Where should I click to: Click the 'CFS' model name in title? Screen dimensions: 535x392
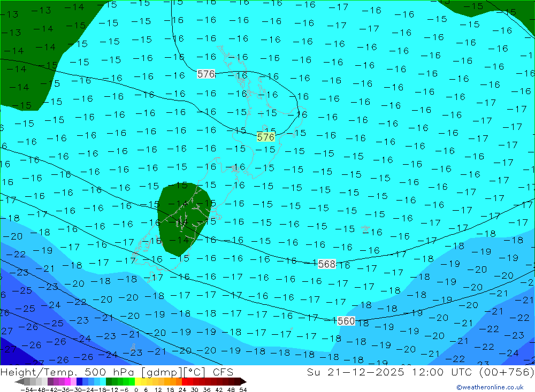point(223,372)
